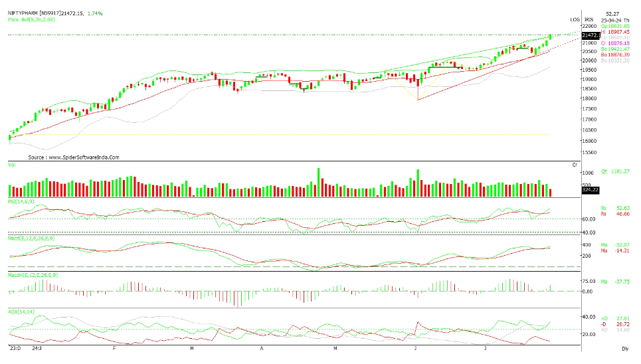Click the Cr unit label in volume panel
Viewport: 641px width, 364px height.
pos(575,163)
